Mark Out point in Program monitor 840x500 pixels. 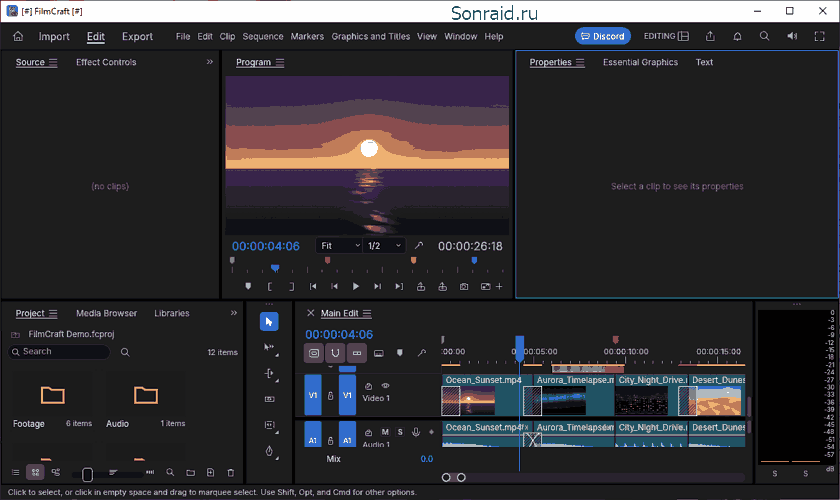tap(291, 287)
